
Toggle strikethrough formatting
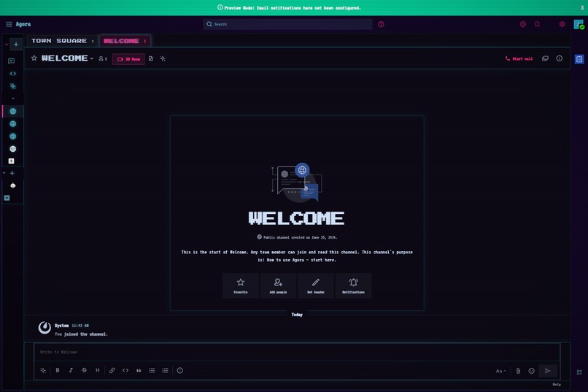(x=84, y=371)
